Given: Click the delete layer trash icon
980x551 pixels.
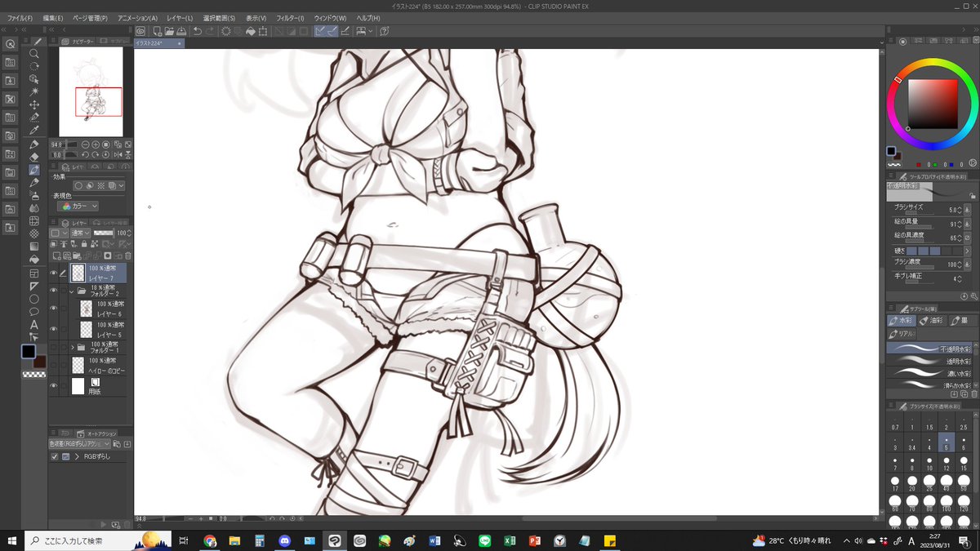Looking at the screenshot, I should 128,256.
